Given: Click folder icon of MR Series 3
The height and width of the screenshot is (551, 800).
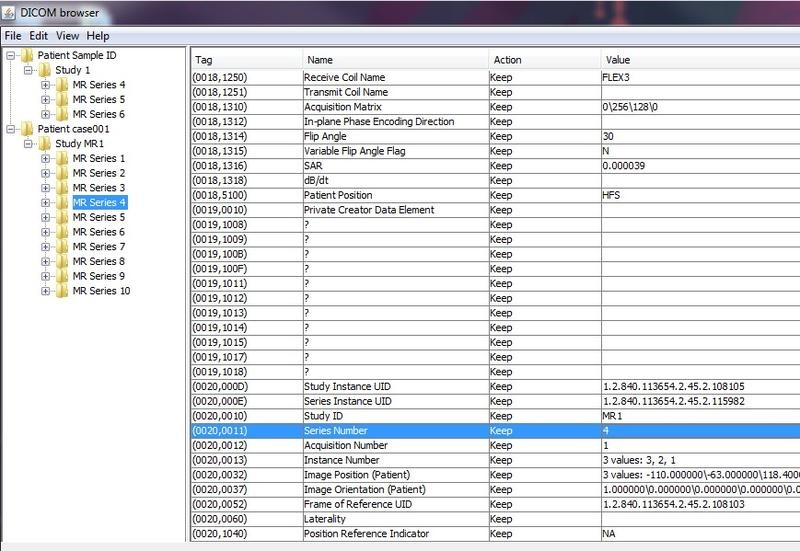Looking at the screenshot, I should 62,188.
